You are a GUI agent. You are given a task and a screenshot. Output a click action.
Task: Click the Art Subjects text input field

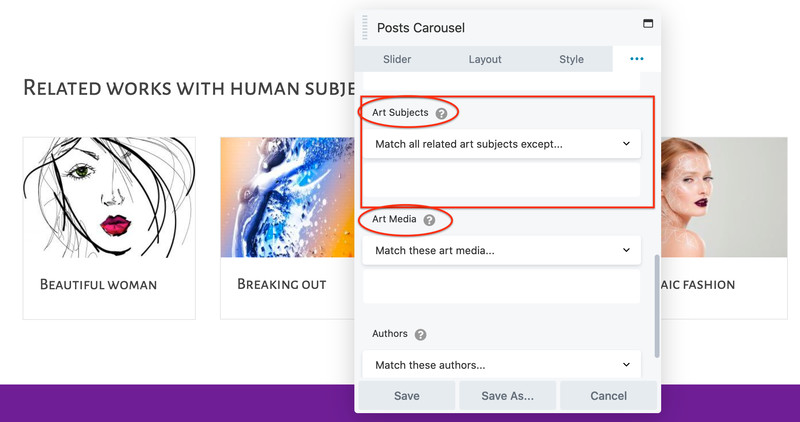pyautogui.click(x=501, y=182)
